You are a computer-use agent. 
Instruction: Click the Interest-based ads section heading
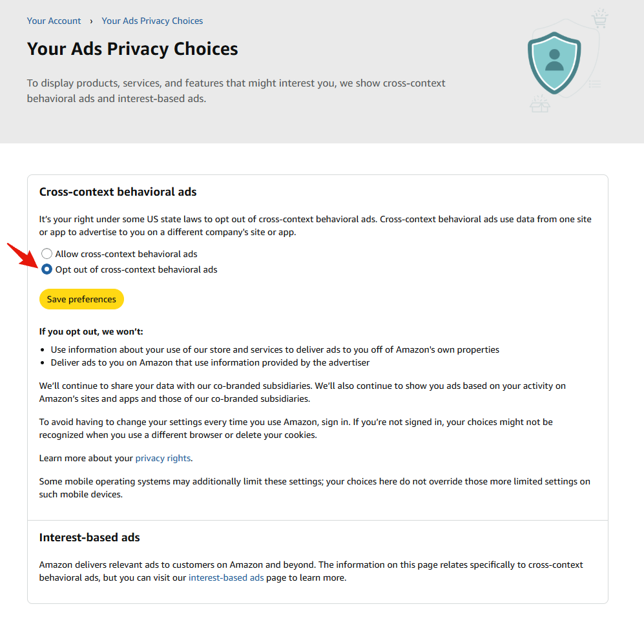90,537
